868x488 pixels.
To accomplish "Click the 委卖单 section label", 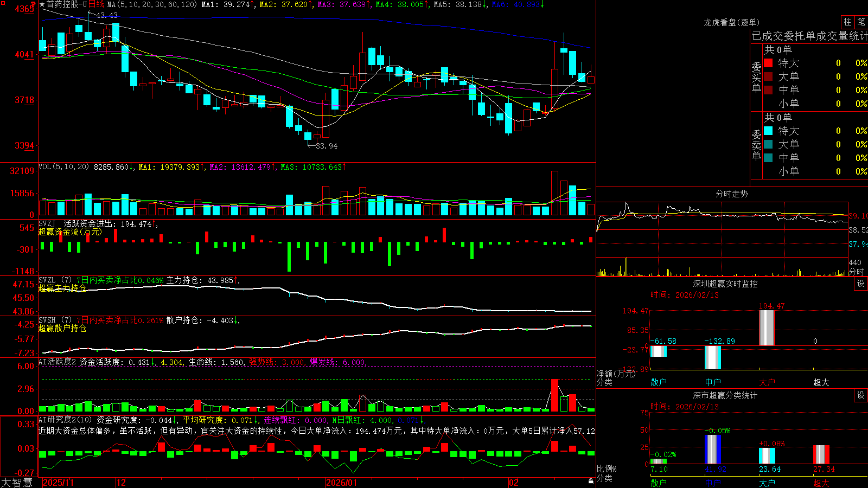I will coord(756,145).
